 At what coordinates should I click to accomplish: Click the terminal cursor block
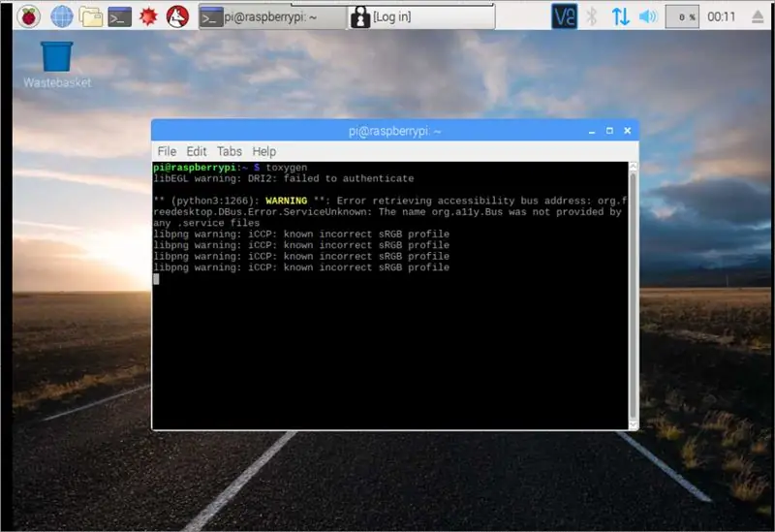pos(156,279)
